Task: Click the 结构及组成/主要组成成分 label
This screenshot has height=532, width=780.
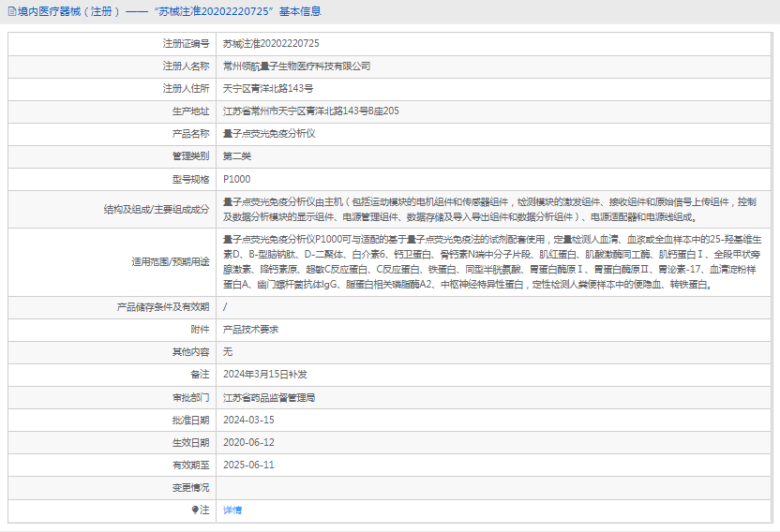Action: (157, 209)
